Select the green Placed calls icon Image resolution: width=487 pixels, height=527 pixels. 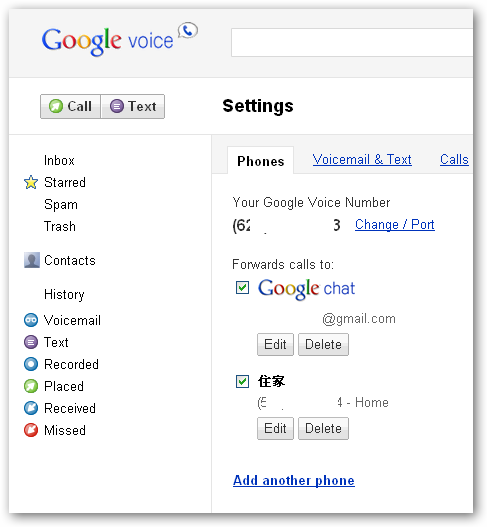tap(31, 386)
